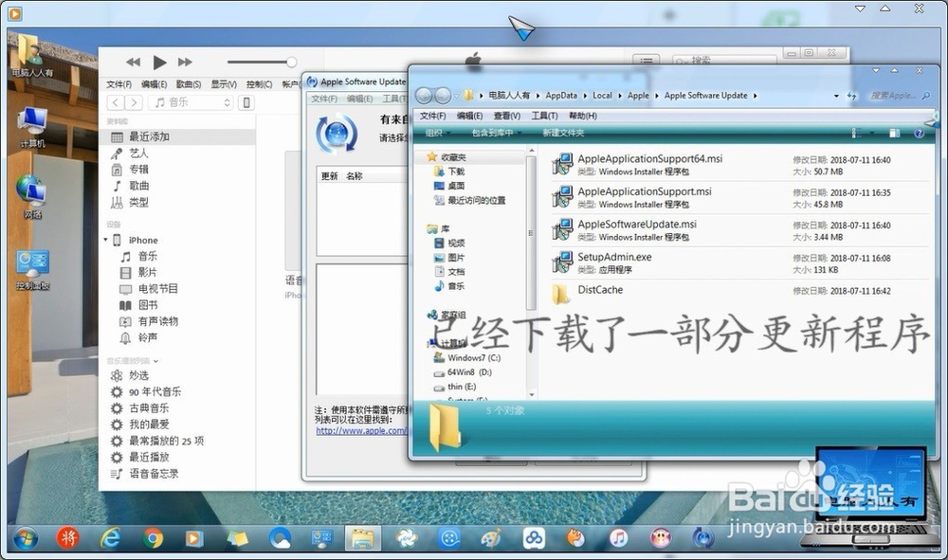Click the Explorer refresh icon
The height and width of the screenshot is (560, 948).
(x=852, y=96)
